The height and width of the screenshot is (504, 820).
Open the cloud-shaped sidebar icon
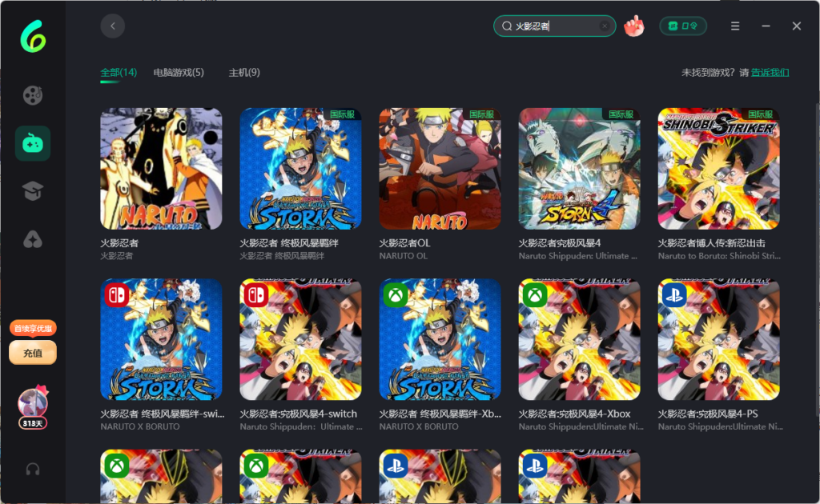tap(32, 239)
